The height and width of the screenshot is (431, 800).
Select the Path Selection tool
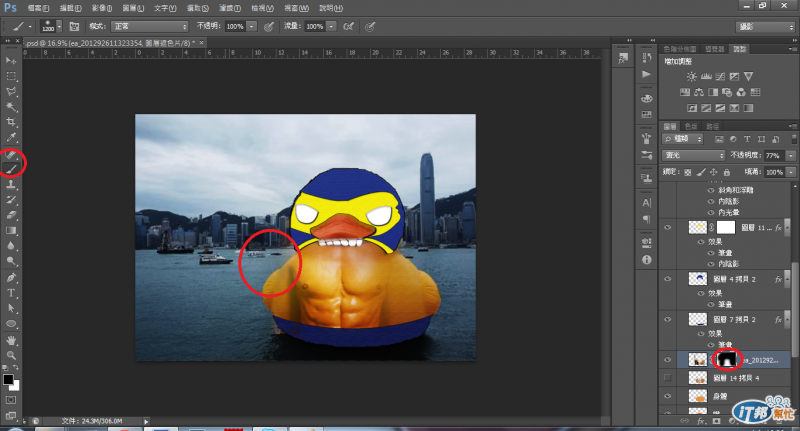coord(11,309)
